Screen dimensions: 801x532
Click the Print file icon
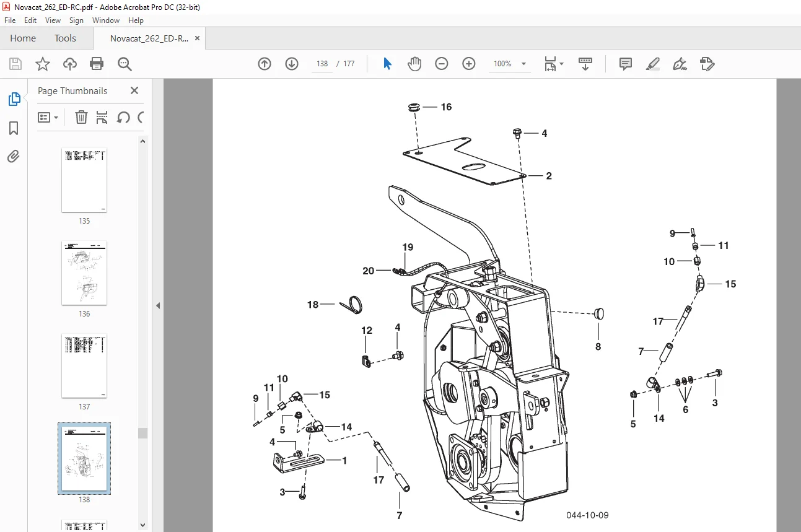click(97, 64)
